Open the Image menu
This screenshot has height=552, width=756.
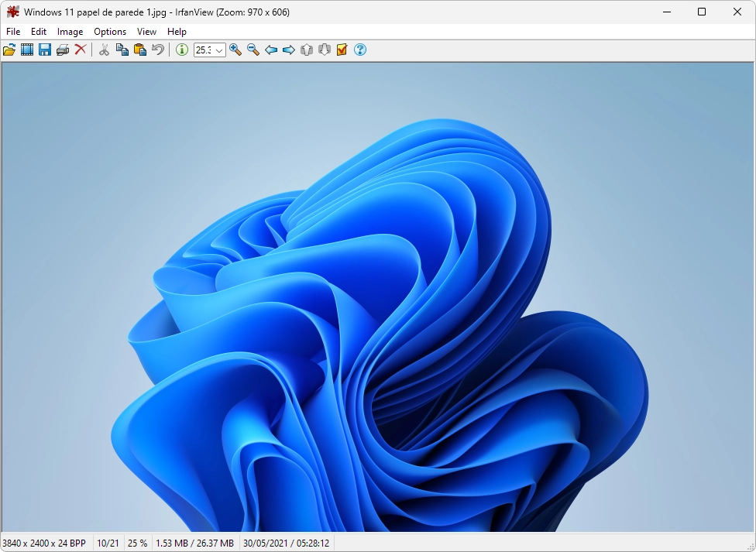(70, 32)
